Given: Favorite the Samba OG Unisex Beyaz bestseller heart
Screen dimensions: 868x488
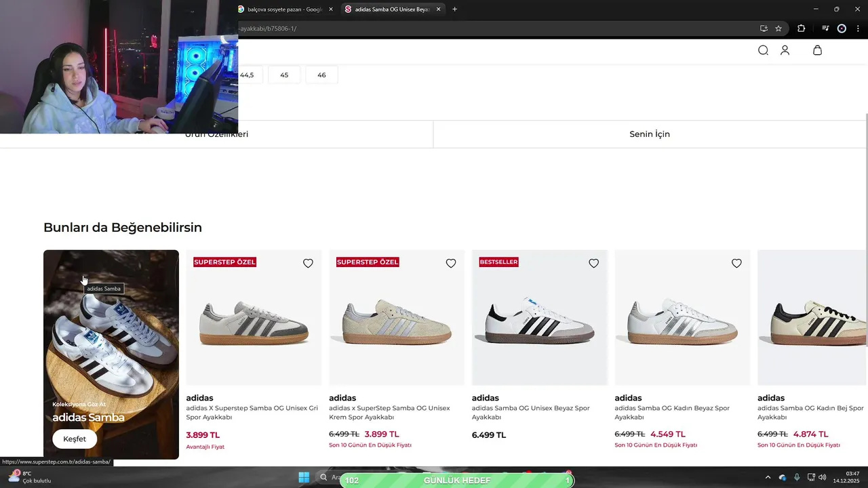Looking at the screenshot, I should pyautogui.click(x=594, y=264).
